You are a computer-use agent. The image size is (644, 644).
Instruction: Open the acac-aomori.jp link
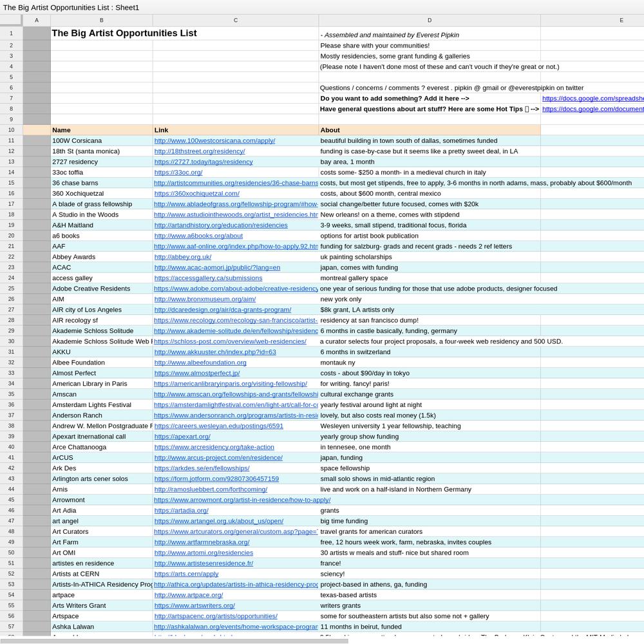(x=217, y=267)
